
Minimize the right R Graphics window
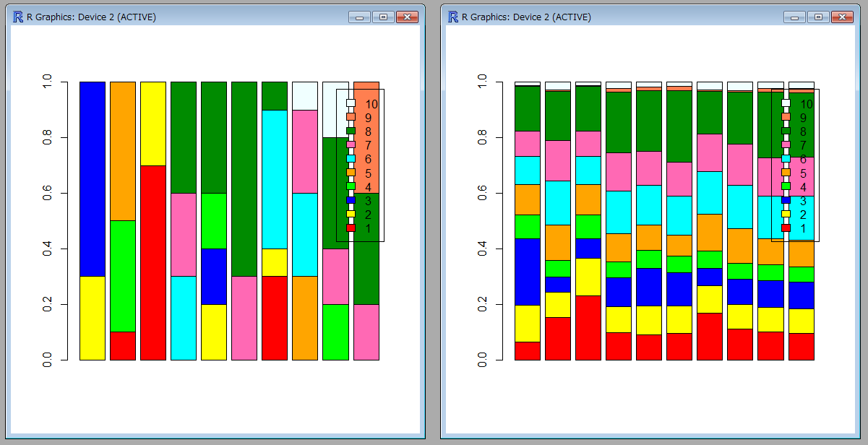point(794,17)
